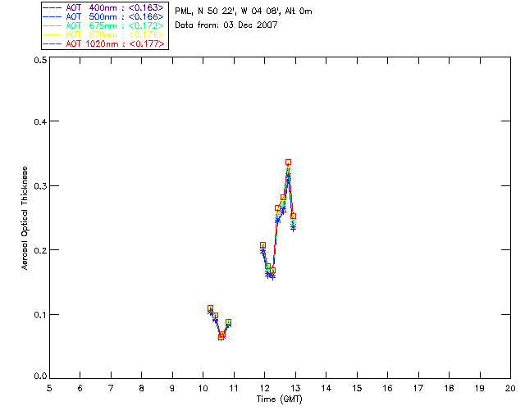
Task: Click the red dashed 1020nm legend line
Action: point(52,43)
